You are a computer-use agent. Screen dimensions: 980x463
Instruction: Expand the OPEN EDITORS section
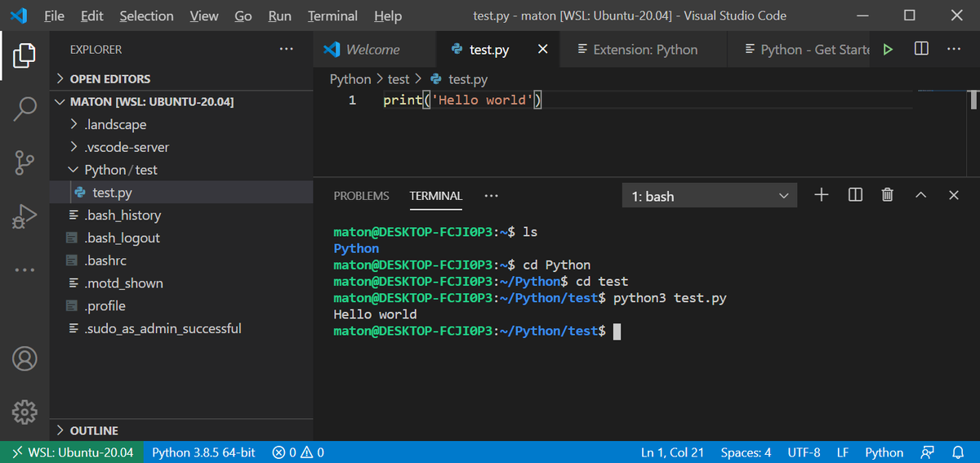[182, 79]
